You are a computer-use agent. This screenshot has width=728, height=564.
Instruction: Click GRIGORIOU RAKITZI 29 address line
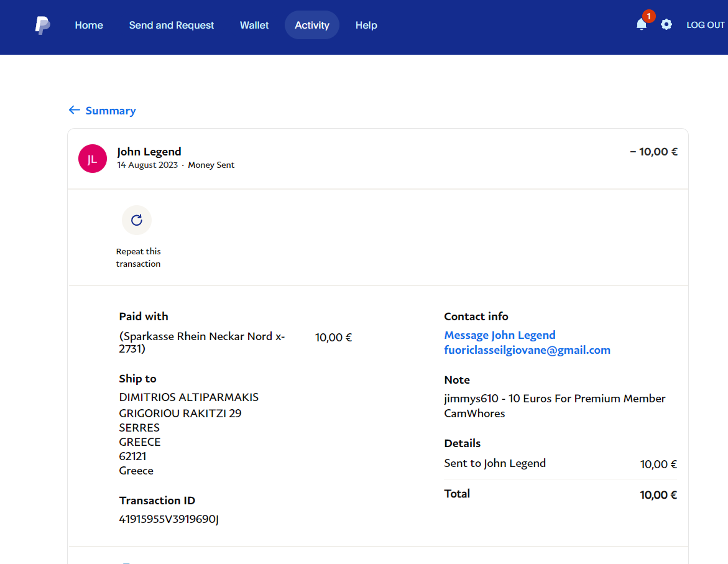click(x=180, y=413)
